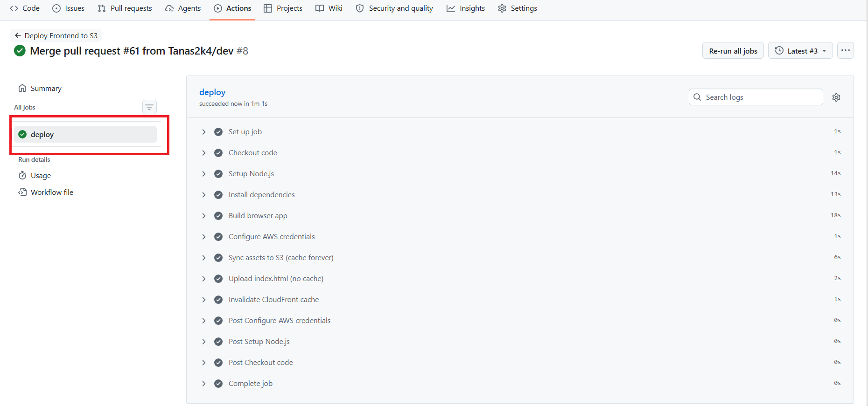Viewport: 868px width, 406px height.
Task: Click check icon beside Invalidate CloudFront cache
Action: tap(218, 300)
